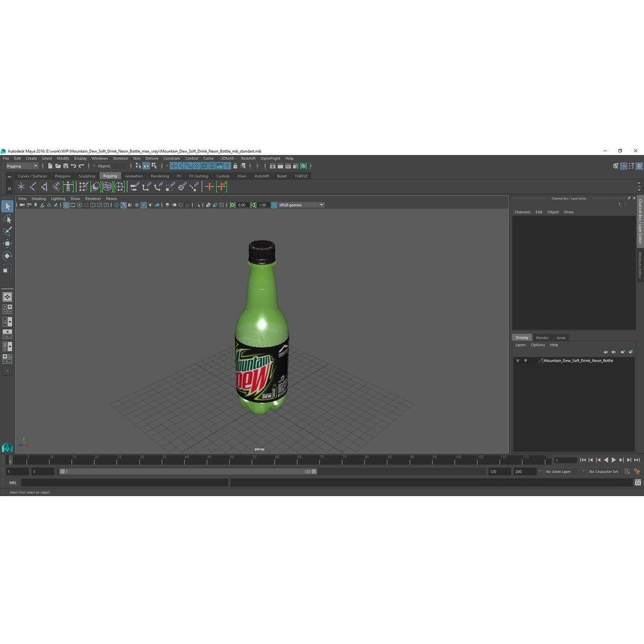The image size is (644, 644).
Task: Toggle use all lights bulb in viewport toolbar
Action: tap(150, 205)
